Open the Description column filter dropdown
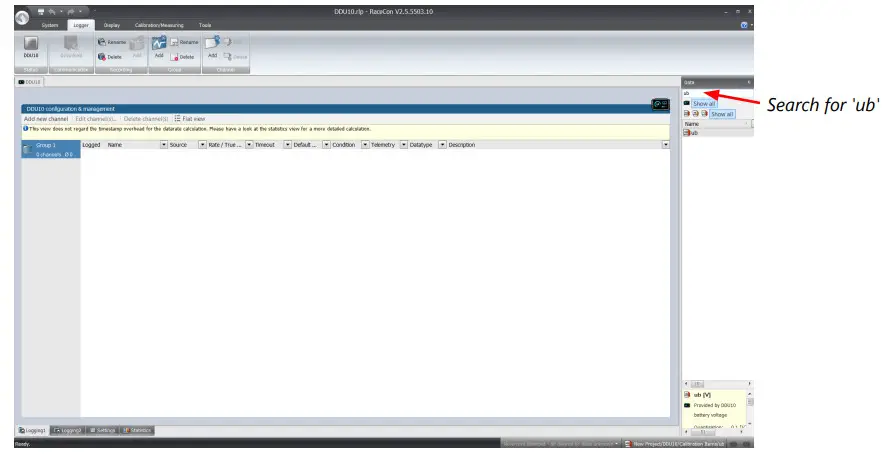Image resolution: width=887 pixels, height=459 pixels. [666, 145]
